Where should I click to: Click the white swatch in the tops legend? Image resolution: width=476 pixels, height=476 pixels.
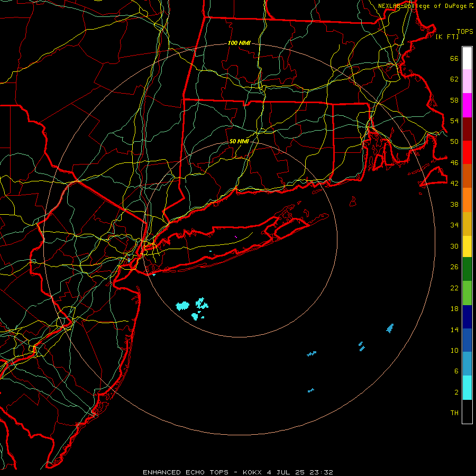click(x=467, y=58)
